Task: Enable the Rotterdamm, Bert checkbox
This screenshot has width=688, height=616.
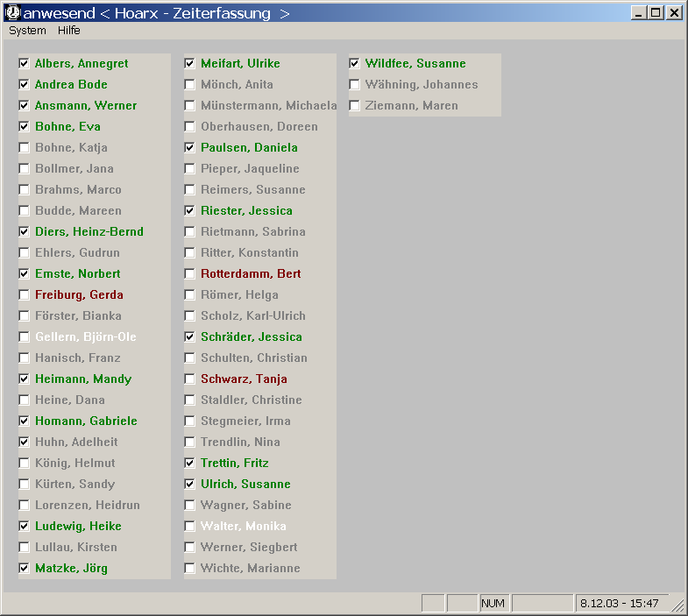Action: click(189, 274)
